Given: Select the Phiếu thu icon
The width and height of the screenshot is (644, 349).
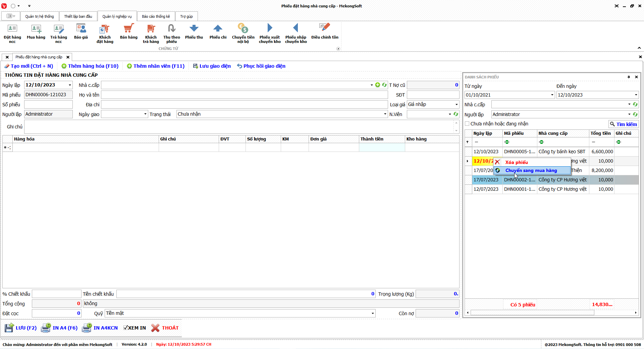Looking at the screenshot, I should click(x=194, y=32).
